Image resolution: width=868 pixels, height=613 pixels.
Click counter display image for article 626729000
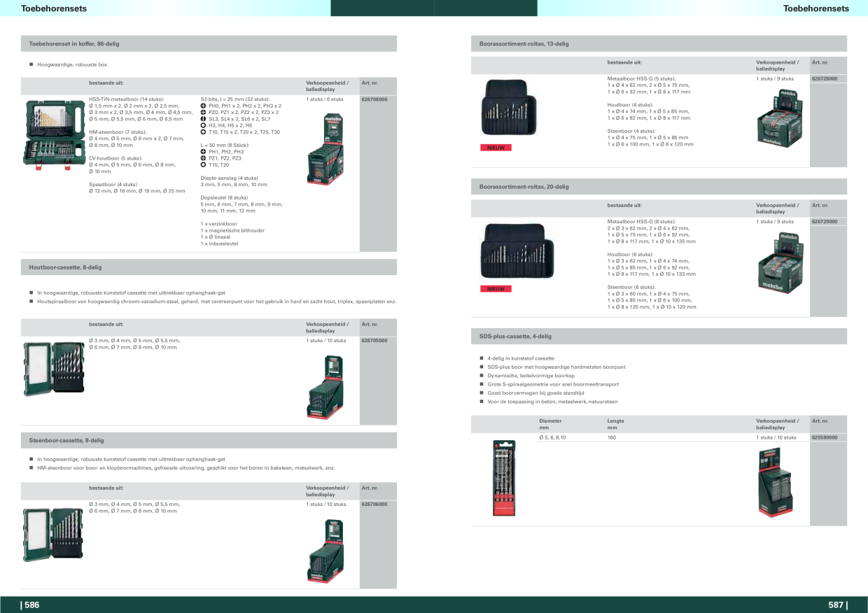click(781, 264)
